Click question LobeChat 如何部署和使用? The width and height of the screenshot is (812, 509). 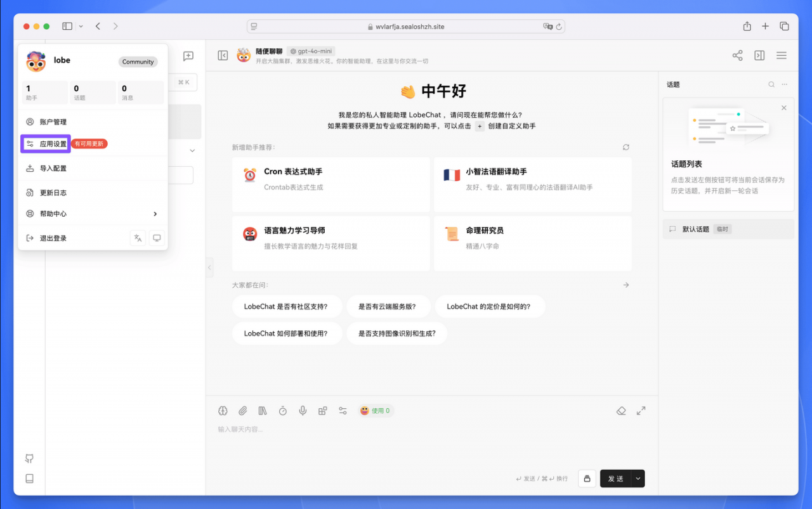point(287,333)
